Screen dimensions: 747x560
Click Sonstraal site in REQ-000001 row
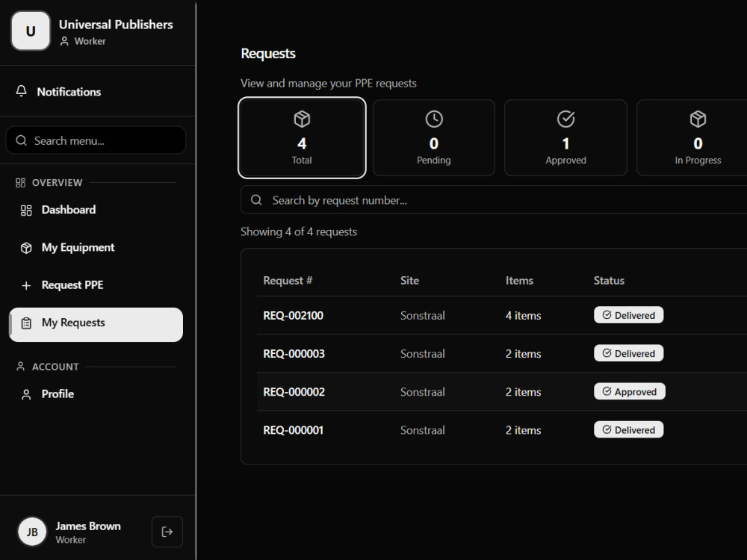(x=423, y=430)
